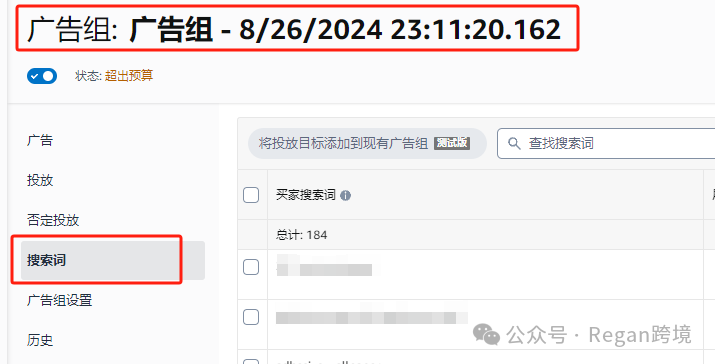Click the WeChat logo watermark
The width and height of the screenshot is (715, 364).
[487, 334]
